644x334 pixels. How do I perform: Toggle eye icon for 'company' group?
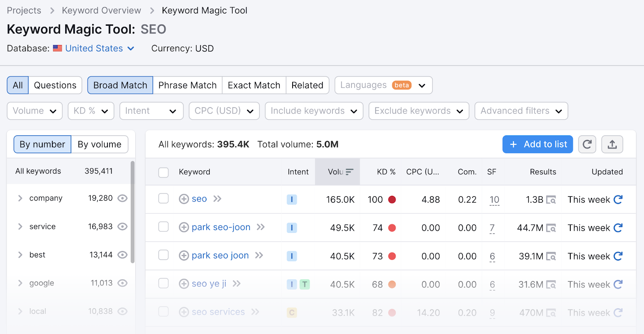(122, 198)
